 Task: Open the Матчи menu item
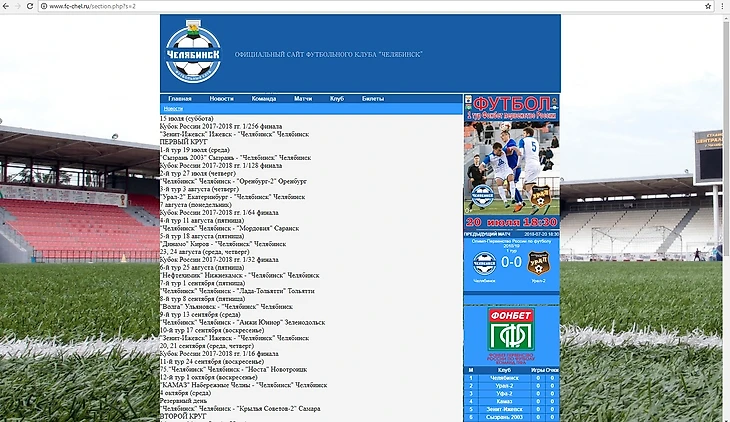(303, 99)
